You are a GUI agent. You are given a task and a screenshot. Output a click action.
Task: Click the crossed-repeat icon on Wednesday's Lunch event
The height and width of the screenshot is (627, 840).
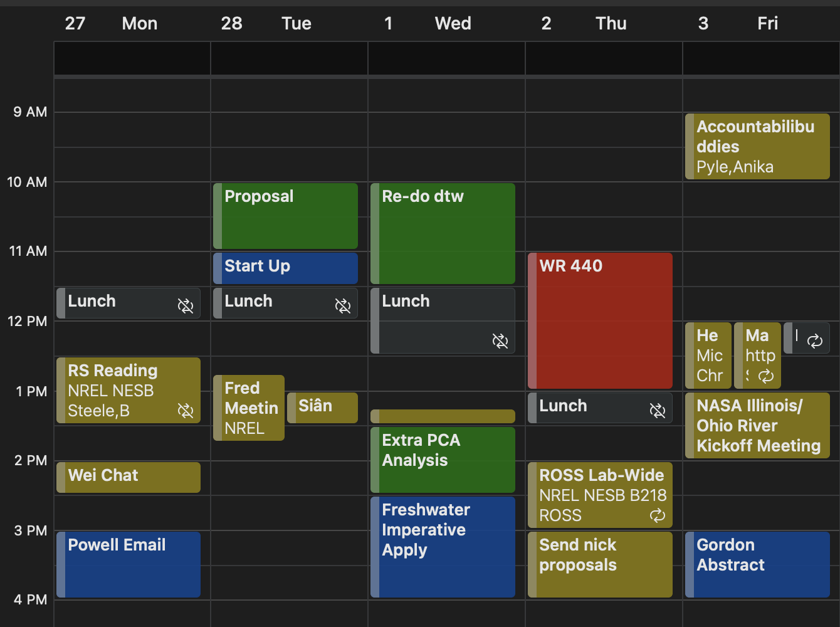pyautogui.click(x=500, y=341)
